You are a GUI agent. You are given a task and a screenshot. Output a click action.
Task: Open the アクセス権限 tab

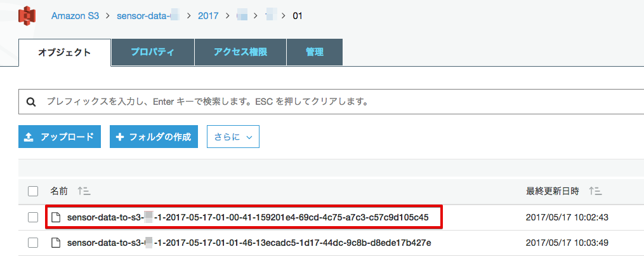[240, 52]
